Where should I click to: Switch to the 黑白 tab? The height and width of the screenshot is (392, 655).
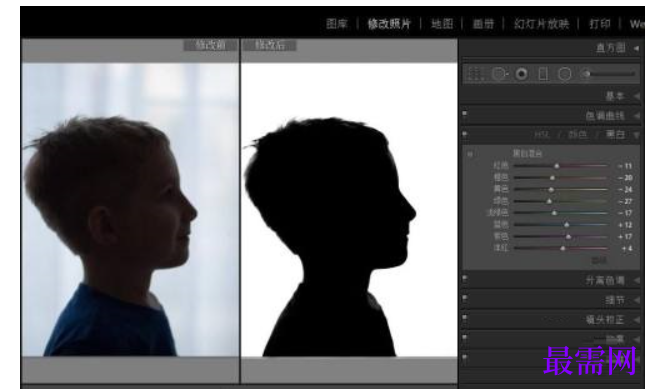pyautogui.click(x=615, y=135)
